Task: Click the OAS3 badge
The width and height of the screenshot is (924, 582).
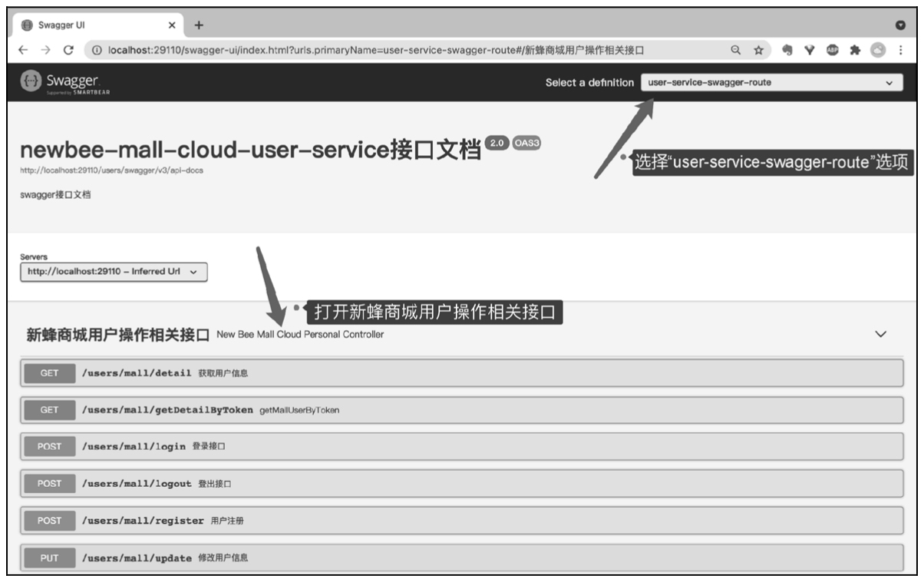Action: (x=526, y=143)
